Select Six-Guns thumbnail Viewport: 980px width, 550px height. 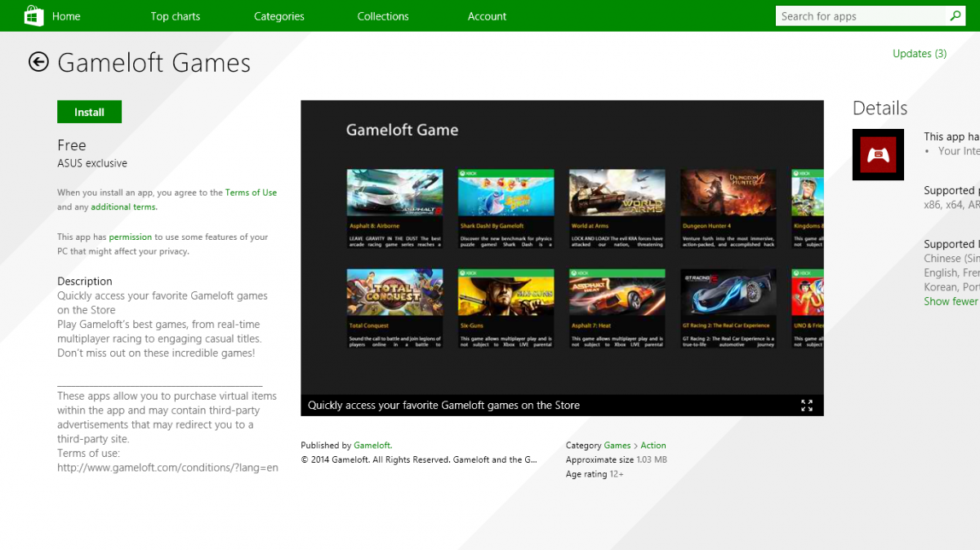pos(506,292)
